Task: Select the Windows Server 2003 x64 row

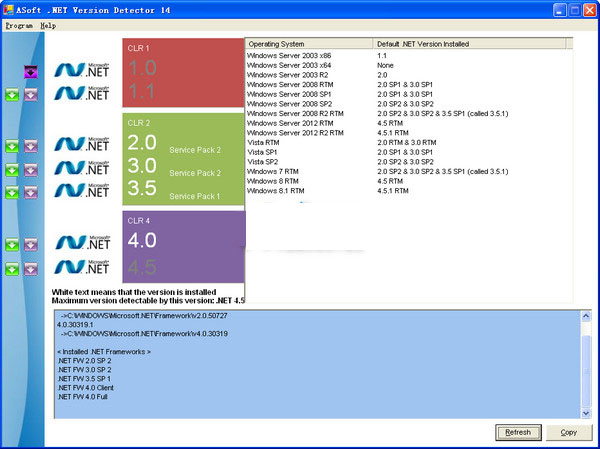Action: 409,65
